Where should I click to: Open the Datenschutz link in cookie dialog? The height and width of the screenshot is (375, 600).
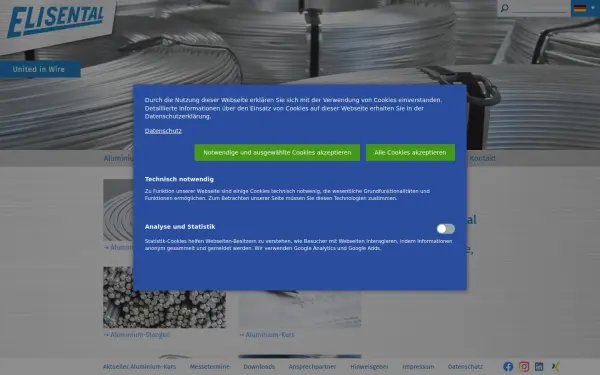click(163, 131)
